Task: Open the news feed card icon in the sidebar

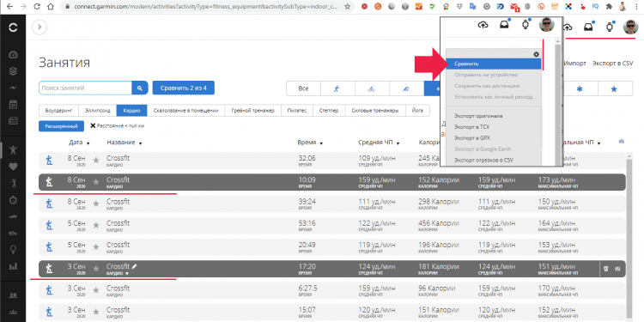Action: 13,121
